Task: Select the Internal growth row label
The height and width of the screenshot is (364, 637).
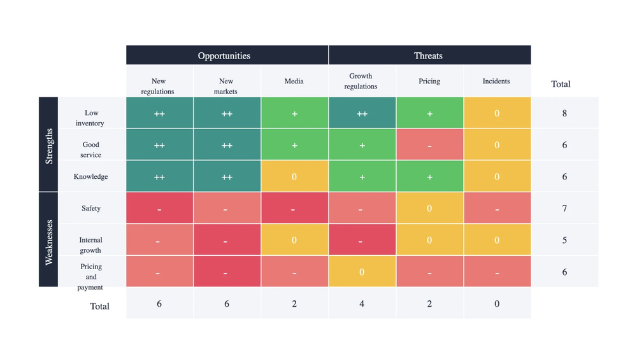Action: click(x=91, y=245)
